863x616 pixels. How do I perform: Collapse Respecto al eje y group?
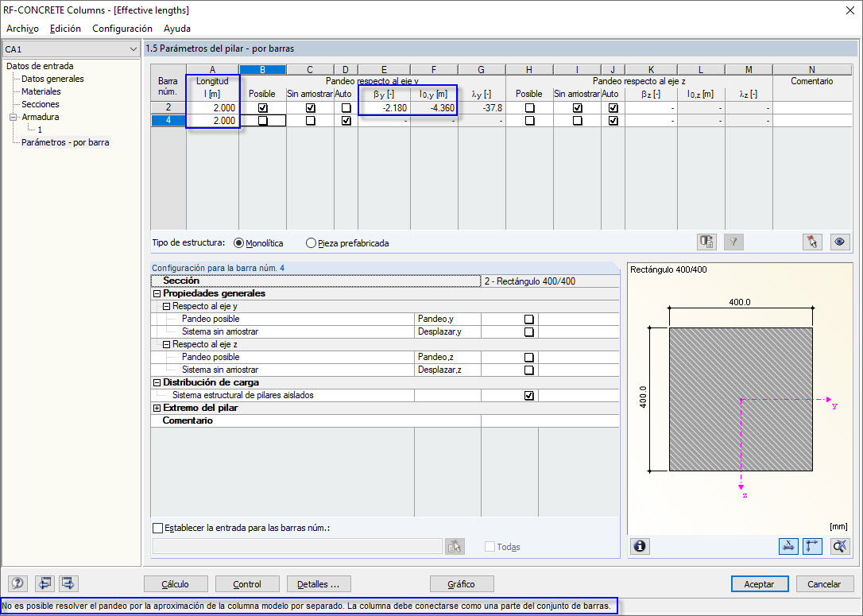point(166,306)
